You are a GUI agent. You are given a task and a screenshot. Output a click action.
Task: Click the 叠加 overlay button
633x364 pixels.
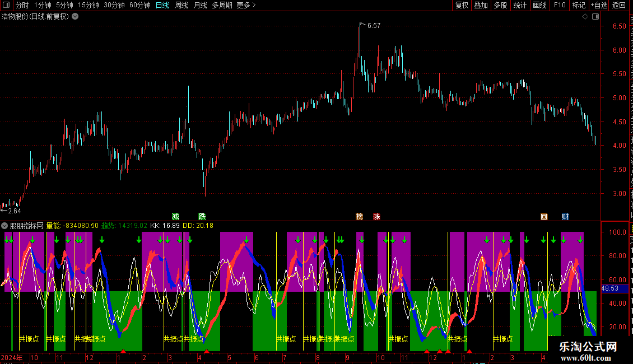point(481,5)
